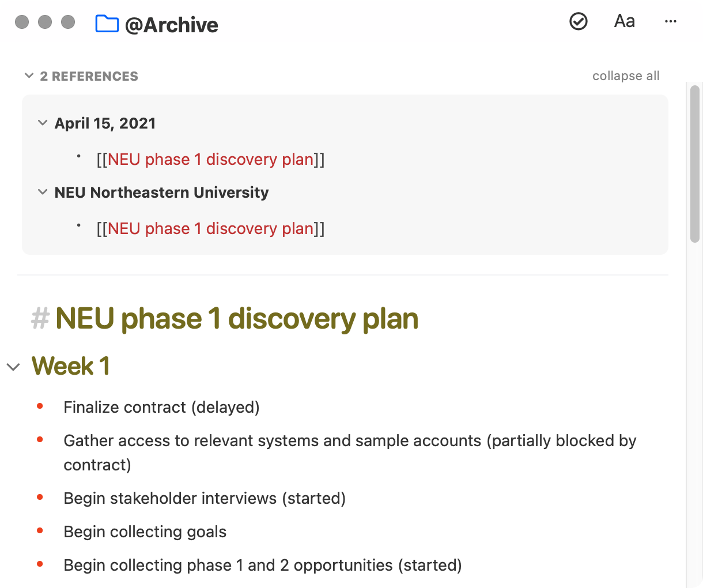
Task: Click the blue @Archive folder icon
Action: tap(107, 24)
